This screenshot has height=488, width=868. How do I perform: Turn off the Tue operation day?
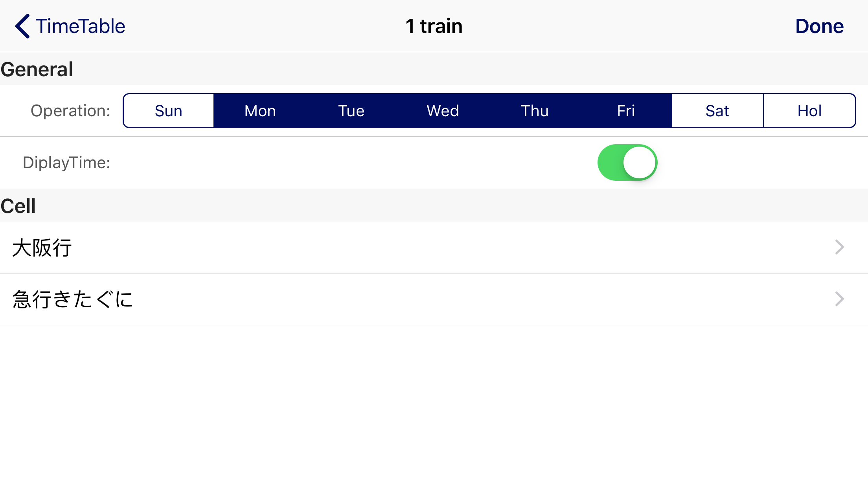[x=351, y=111]
